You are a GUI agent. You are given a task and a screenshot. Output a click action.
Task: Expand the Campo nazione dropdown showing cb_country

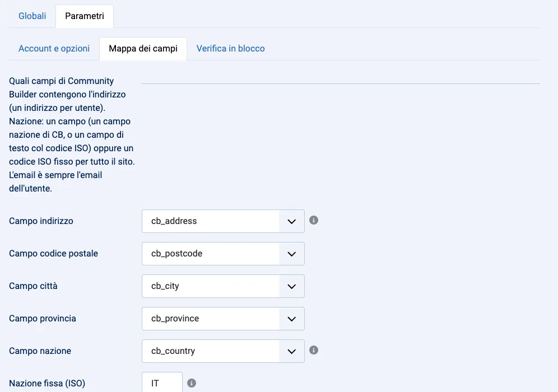[223, 351]
